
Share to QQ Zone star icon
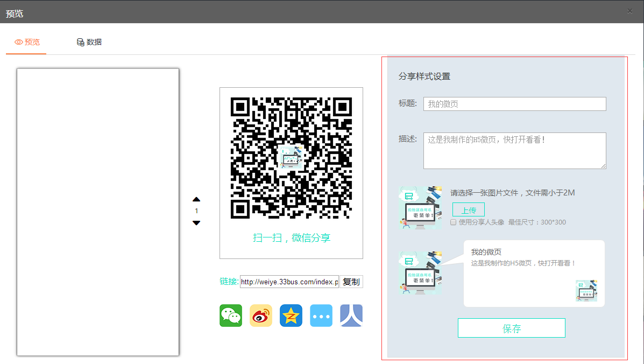(x=291, y=316)
